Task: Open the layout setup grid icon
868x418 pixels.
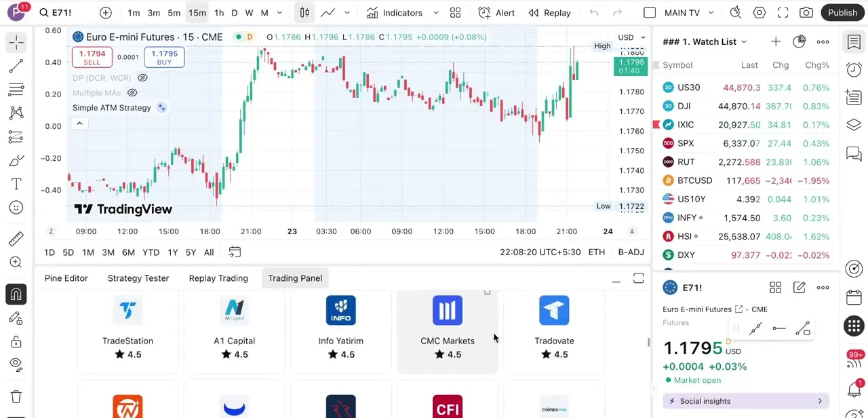Action: [x=456, y=13]
